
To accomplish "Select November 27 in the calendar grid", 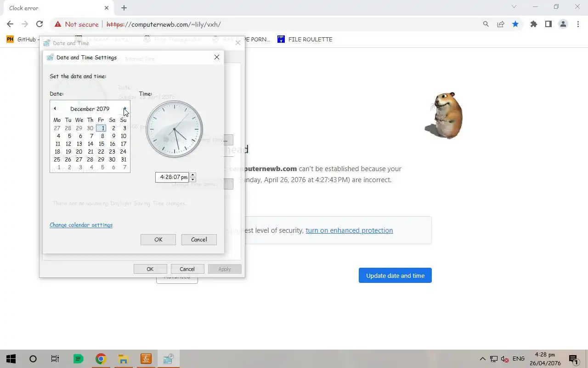I will (x=57, y=128).
